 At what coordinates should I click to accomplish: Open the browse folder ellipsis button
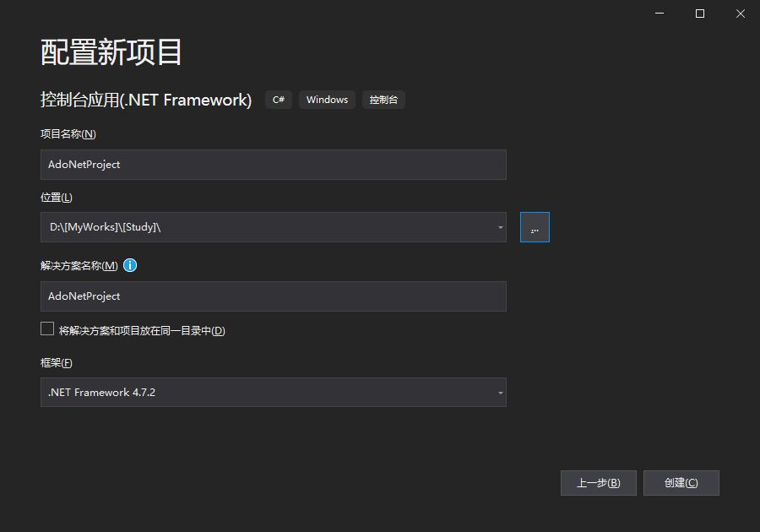pos(535,227)
